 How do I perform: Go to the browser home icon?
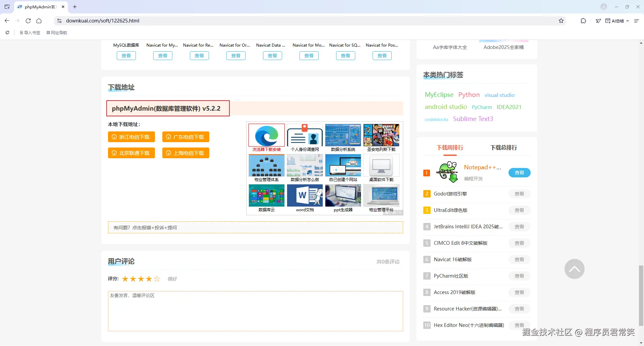(39, 21)
